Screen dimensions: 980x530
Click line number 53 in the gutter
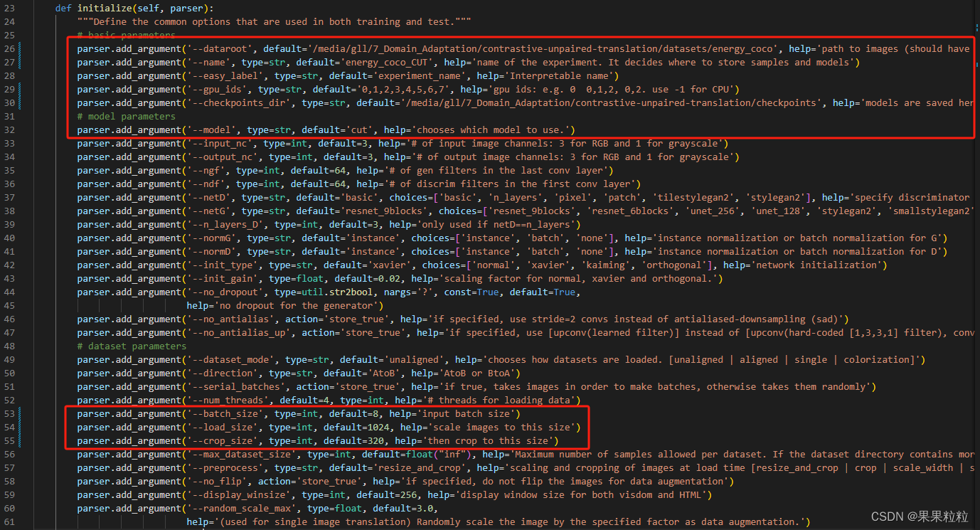9,414
